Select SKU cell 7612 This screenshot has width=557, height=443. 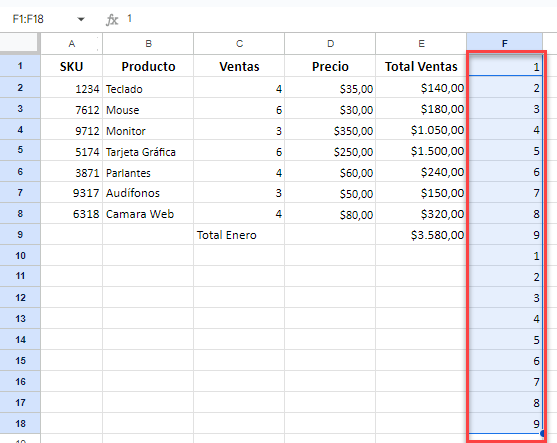72,108
